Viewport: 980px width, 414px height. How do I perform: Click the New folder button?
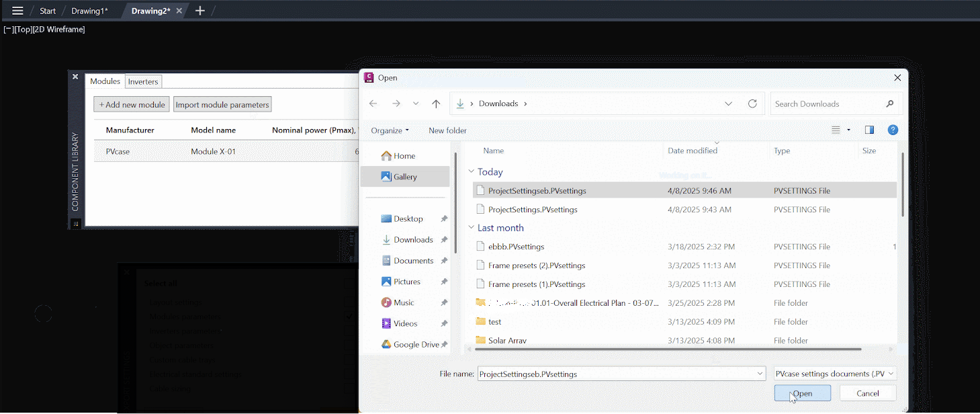[x=447, y=130]
